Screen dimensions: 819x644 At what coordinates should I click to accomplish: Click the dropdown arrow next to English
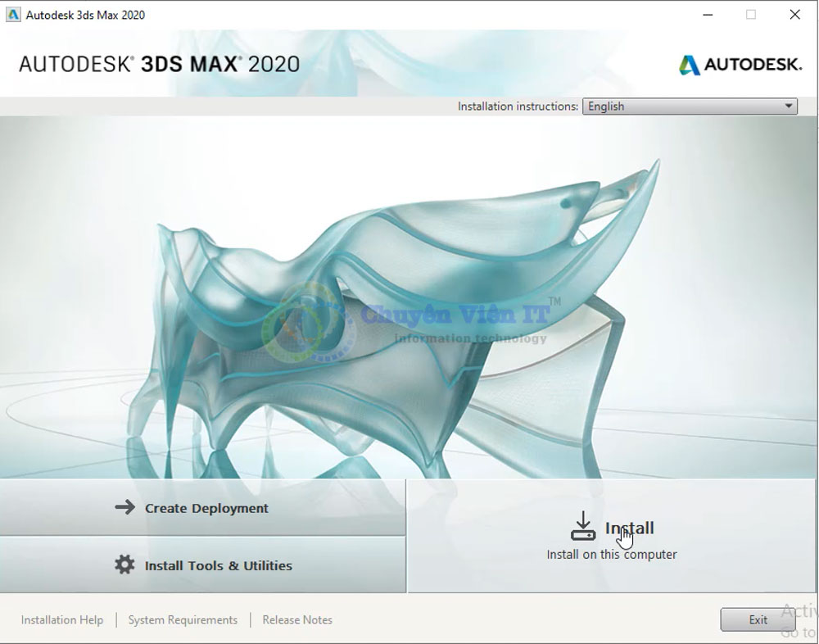click(785, 106)
